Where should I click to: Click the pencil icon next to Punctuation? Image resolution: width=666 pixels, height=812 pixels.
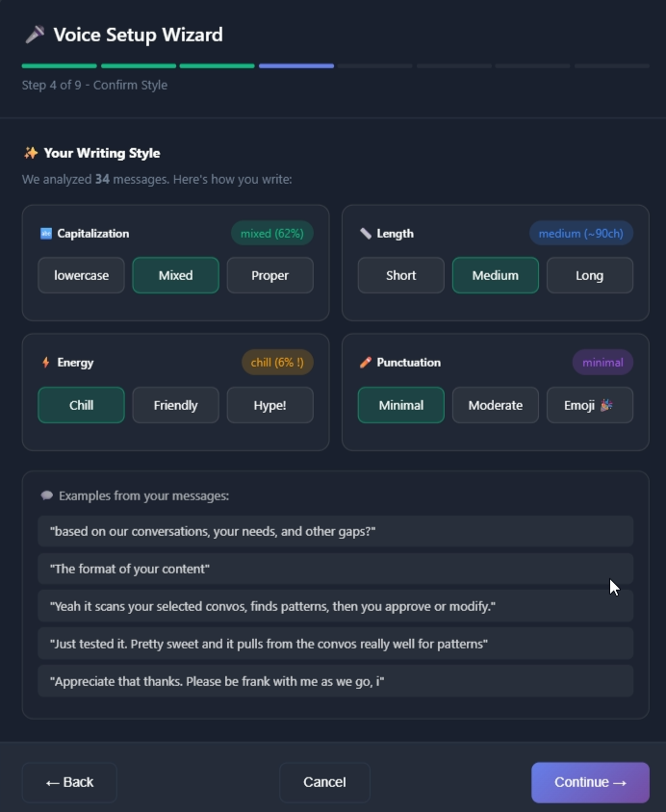coord(366,363)
